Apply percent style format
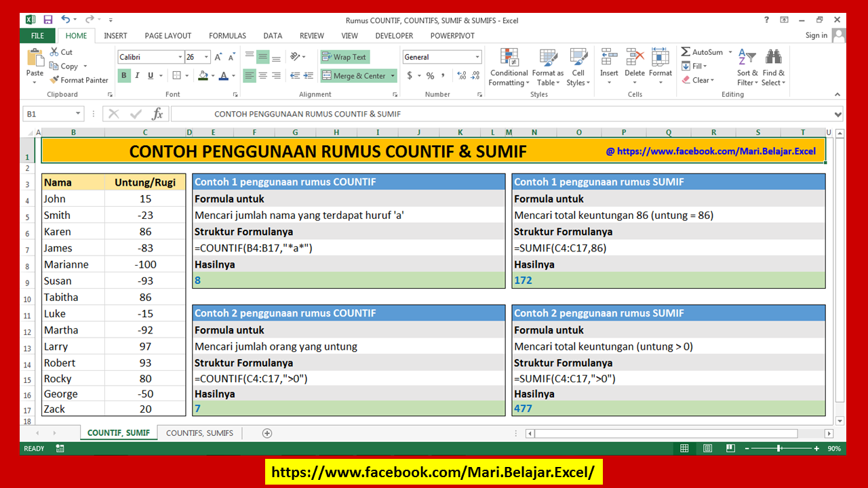 (429, 76)
